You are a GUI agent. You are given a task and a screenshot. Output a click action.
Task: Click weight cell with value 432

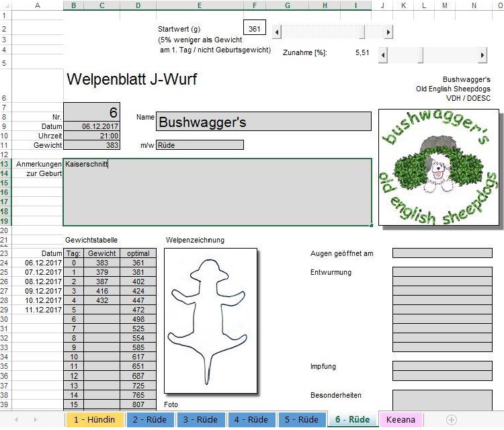(102, 300)
